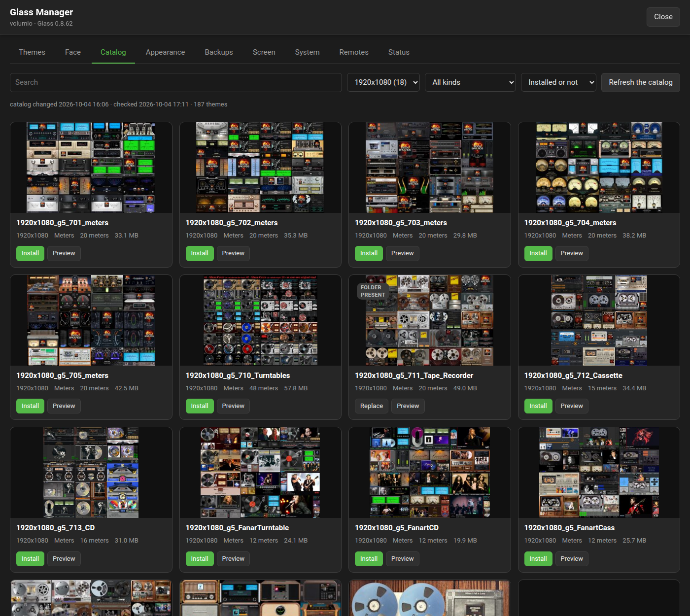Install the g5_710_Turntables theme
The image size is (690, 616).
200,406
